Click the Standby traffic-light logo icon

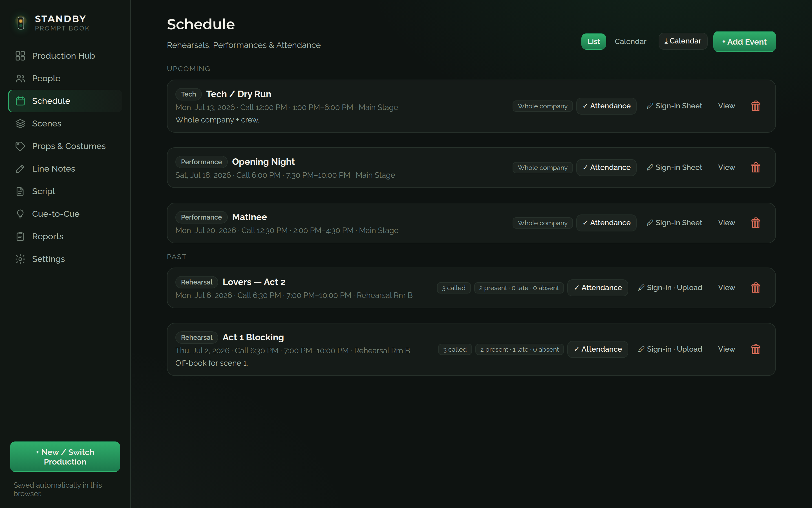(21, 23)
